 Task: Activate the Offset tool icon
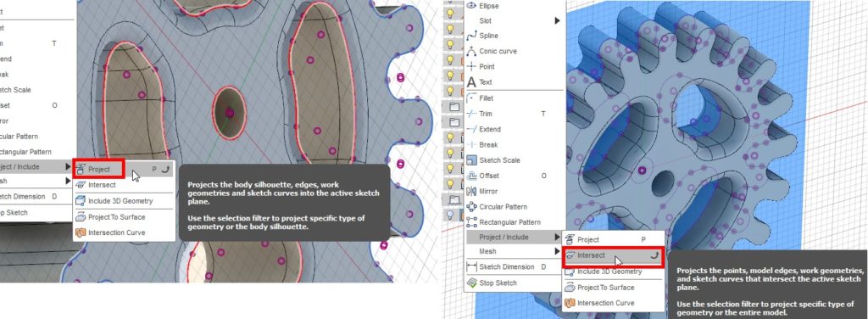coord(471,176)
